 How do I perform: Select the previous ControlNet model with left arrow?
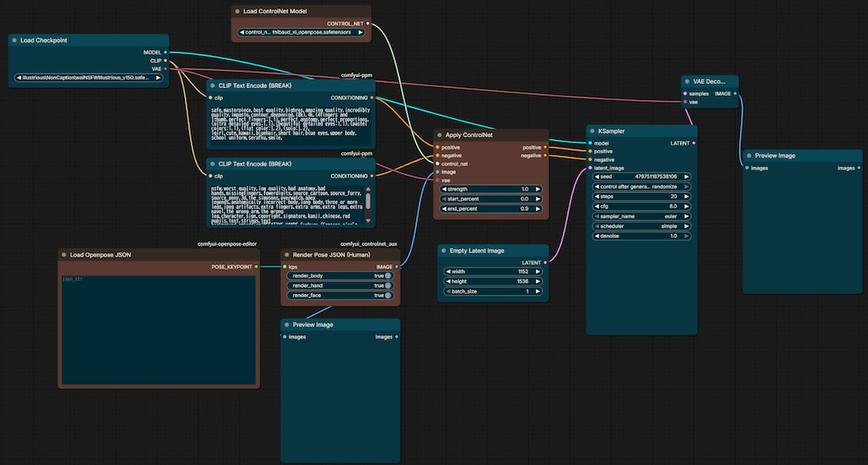[x=242, y=33]
